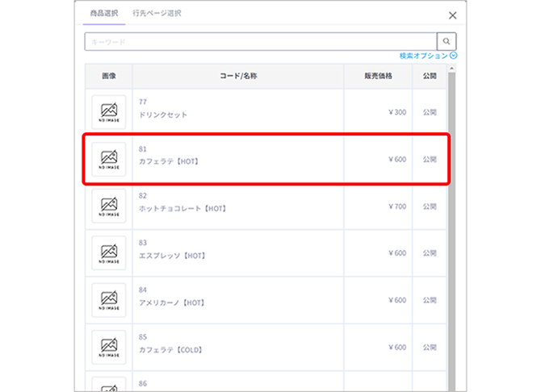This screenshot has width=541, height=392.
Task: Select product 77 ドリンクセット name
Action: click(163, 115)
